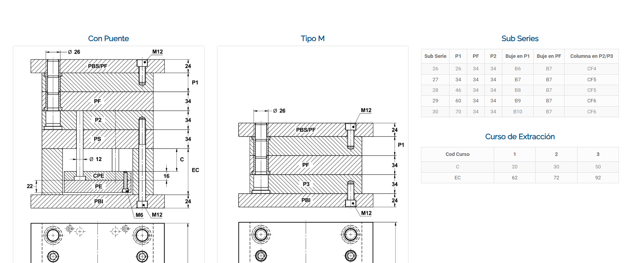Select the value 92 in the EC row
The image size is (644, 263).
point(597,178)
